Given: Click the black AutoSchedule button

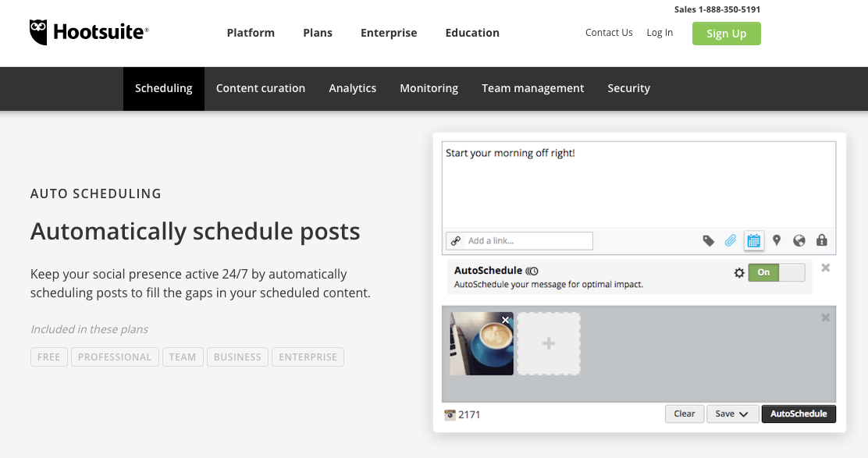Looking at the screenshot, I should tap(799, 414).
